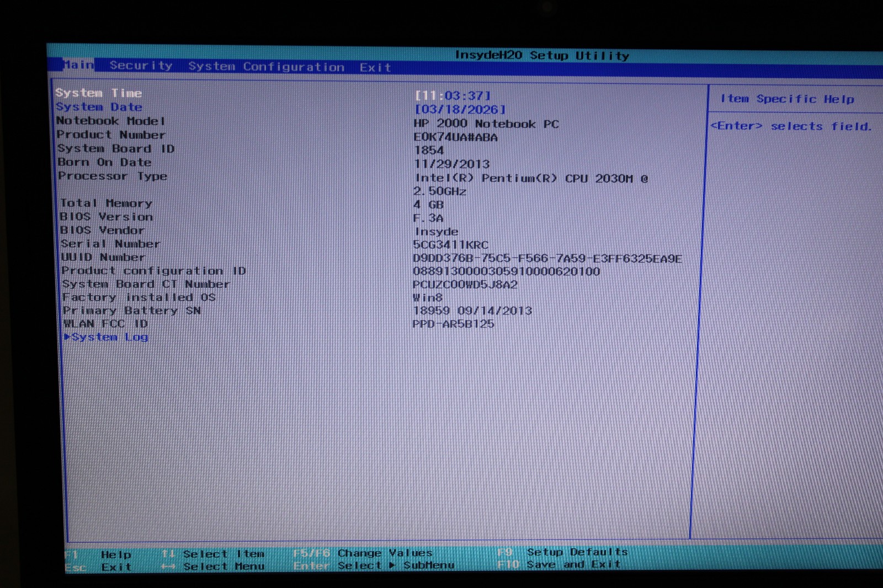Click Product configuration ID label
The width and height of the screenshot is (883, 588).
154,271
